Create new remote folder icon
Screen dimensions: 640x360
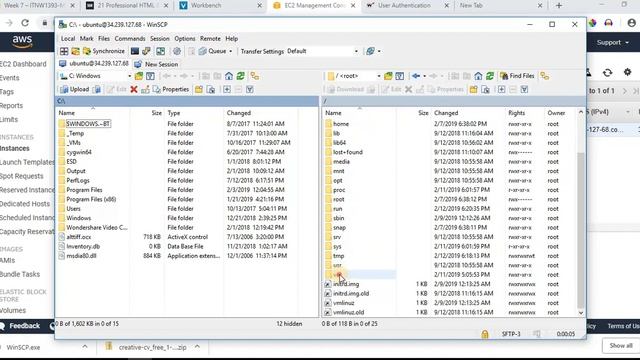473,89
